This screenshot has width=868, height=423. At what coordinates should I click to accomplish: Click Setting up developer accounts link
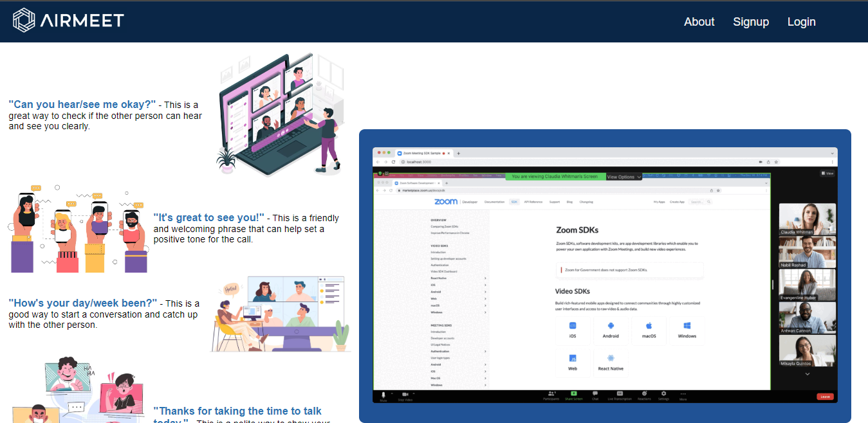point(448,258)
